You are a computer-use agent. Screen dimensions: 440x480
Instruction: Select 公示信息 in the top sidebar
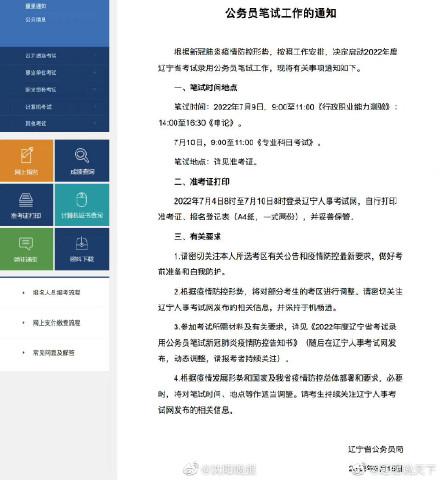(35, 19)
